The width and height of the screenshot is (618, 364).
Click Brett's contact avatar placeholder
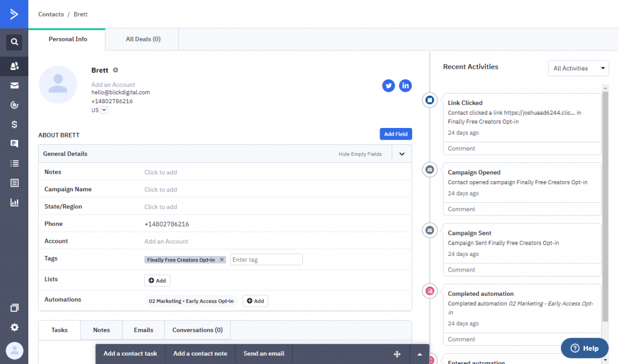(x=58, y=85)
